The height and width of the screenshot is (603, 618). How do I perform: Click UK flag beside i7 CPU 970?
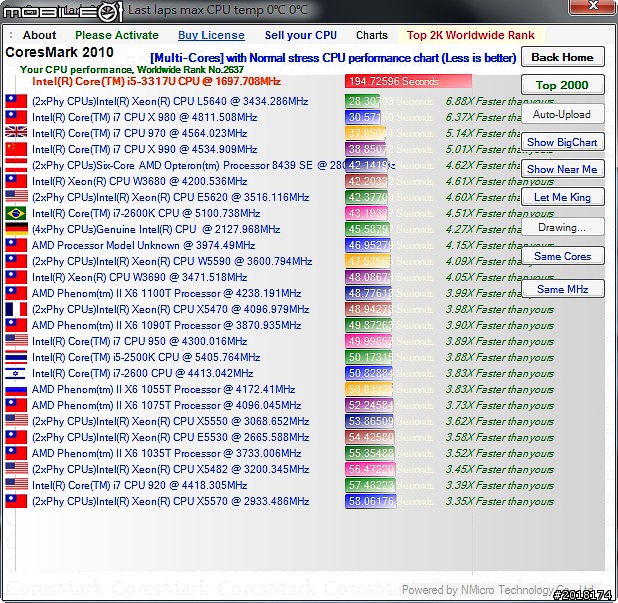[x=16, y=133]
